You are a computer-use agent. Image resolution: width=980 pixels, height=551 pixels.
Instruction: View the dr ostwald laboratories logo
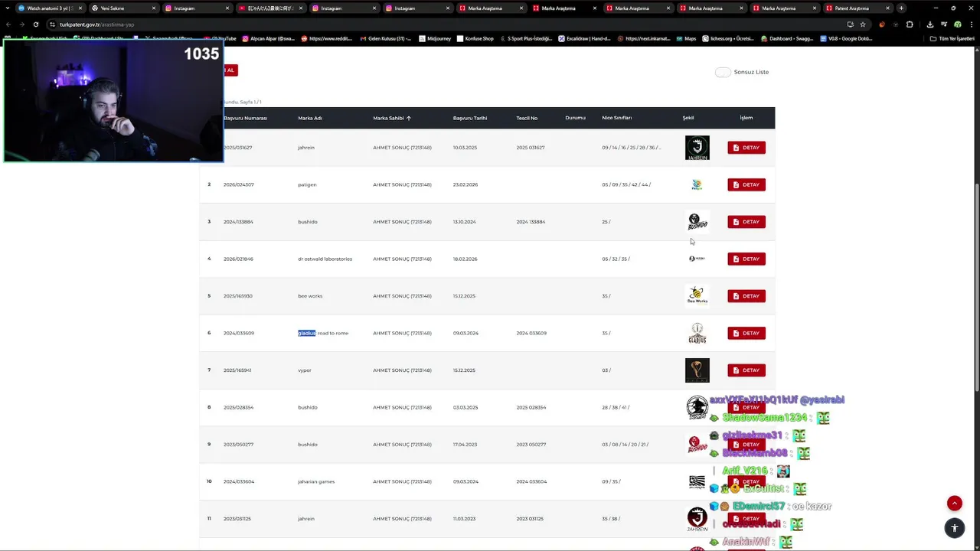click(x=697, y=259)
